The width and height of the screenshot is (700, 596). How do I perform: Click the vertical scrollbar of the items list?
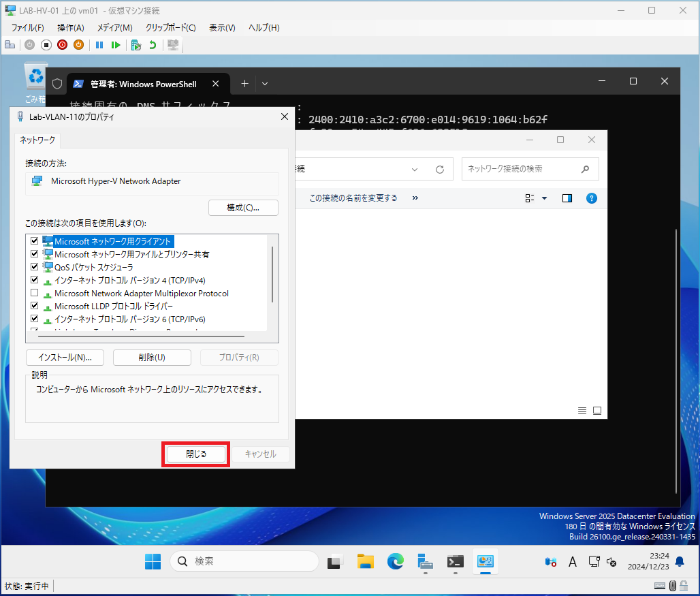pyautogui.click(x=272, y=275)
